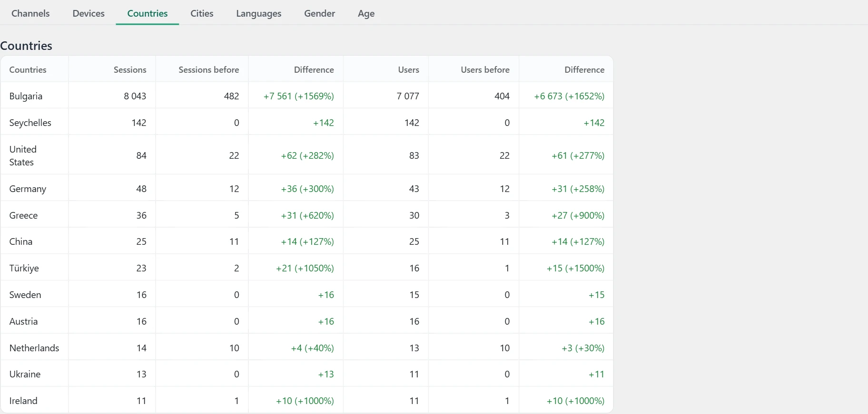Select the Türkiye row label

click(24, 268)
